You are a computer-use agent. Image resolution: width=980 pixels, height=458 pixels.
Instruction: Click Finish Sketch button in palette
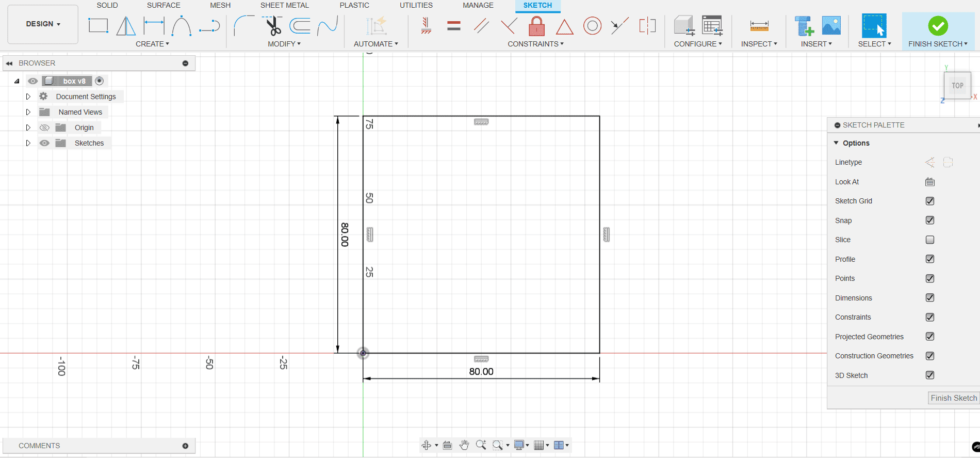954,398
